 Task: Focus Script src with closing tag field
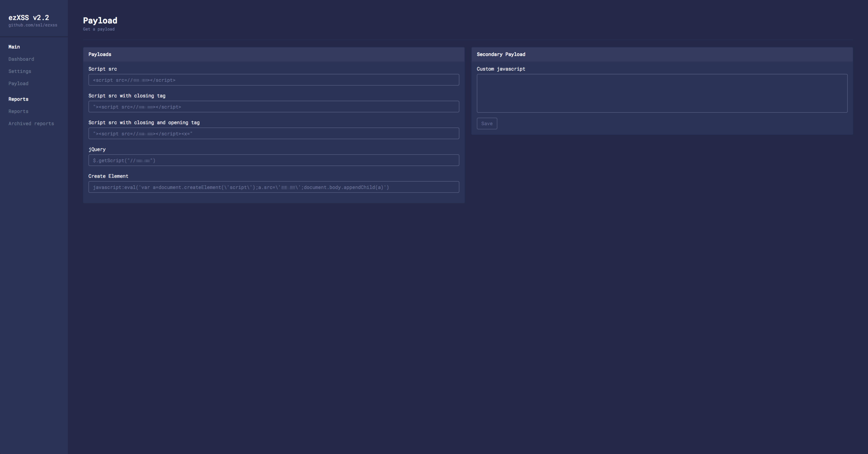point(273,107)
